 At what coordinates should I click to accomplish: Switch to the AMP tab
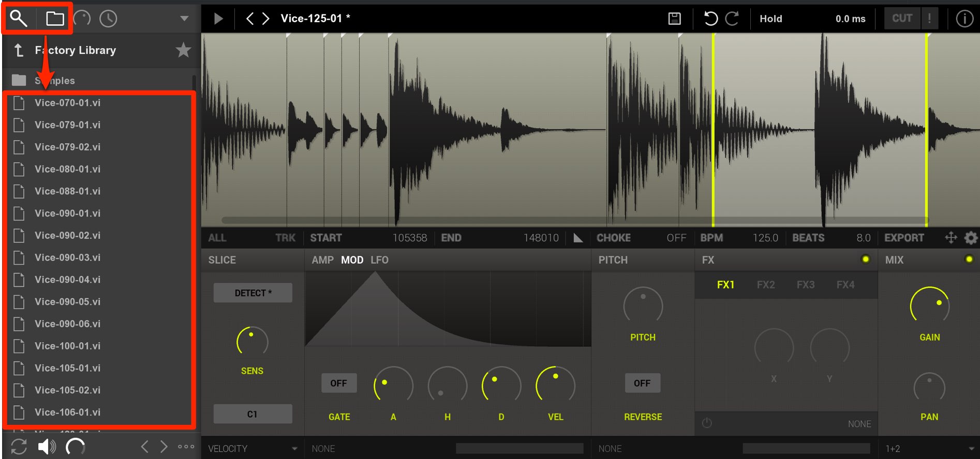[x=322, y=260]
